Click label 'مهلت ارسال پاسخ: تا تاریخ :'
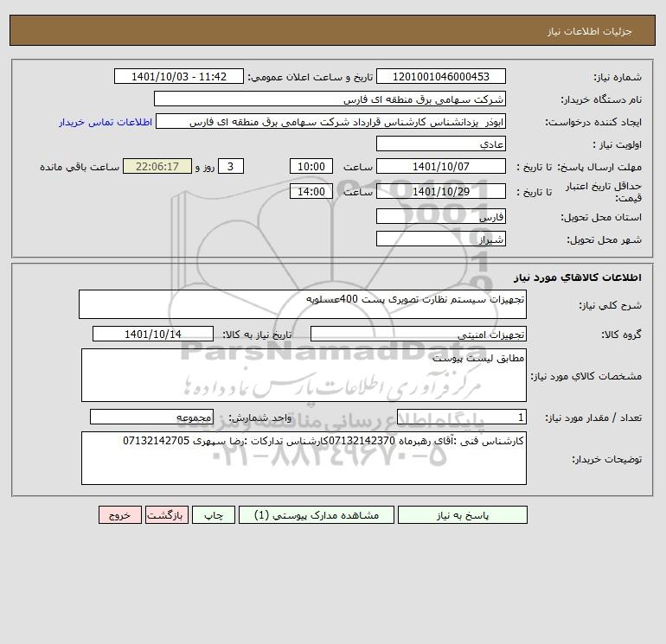666x644 pixels. (579, 167)
